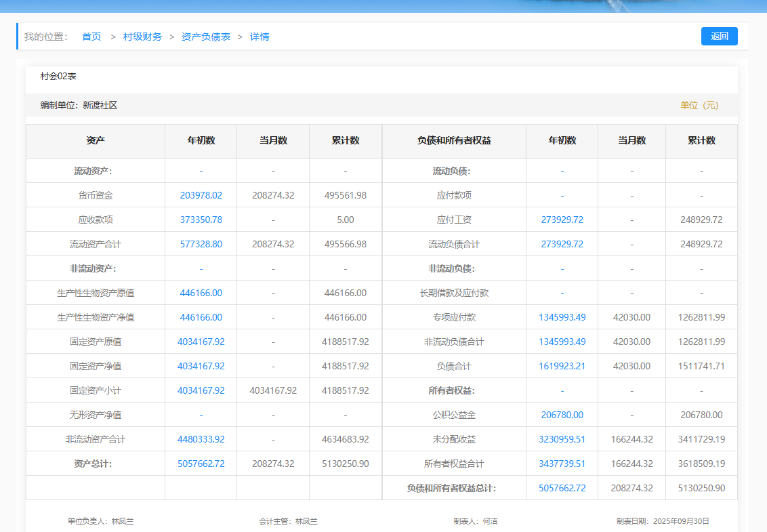Screen dimensions: 767x532
Task: Open 货币资金 年初数 value 203978.02
Action: [x=201, y=195]
